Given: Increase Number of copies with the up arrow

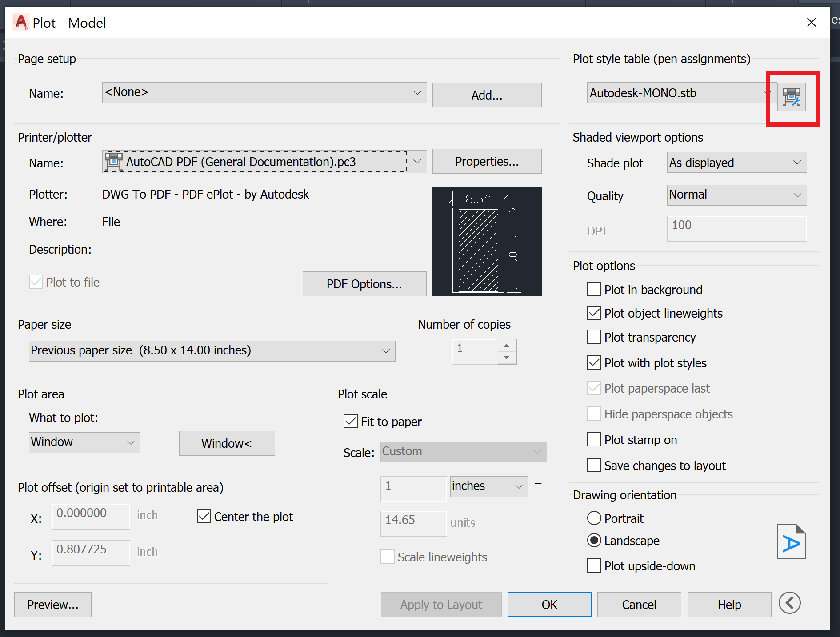Looking at the screenshot, I should point(507,346).
